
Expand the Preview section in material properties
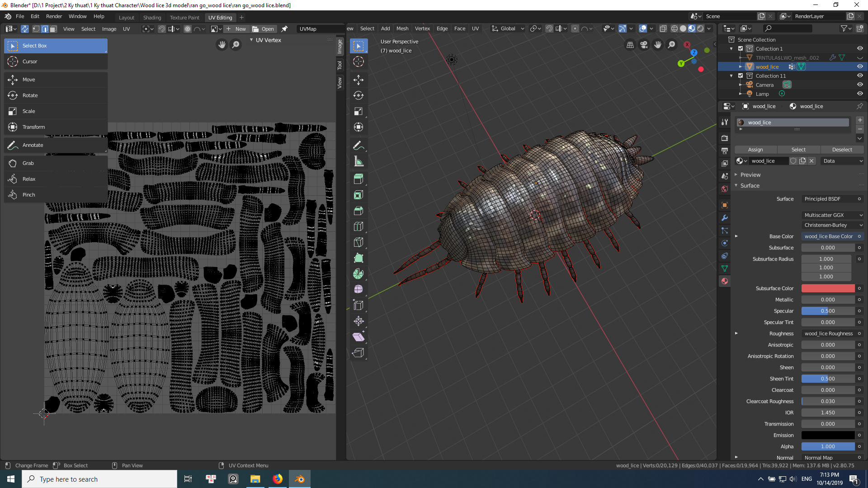749,174
